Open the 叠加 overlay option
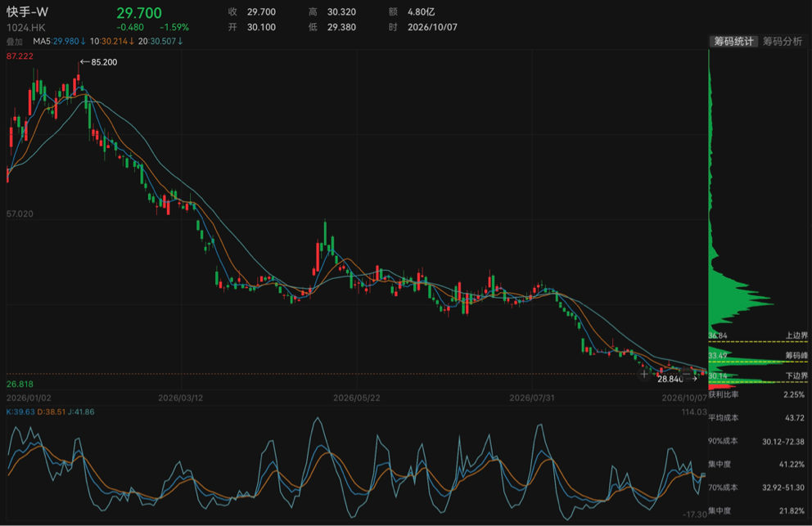The width and height of the screenshot is (812, 526). (15, 42)
